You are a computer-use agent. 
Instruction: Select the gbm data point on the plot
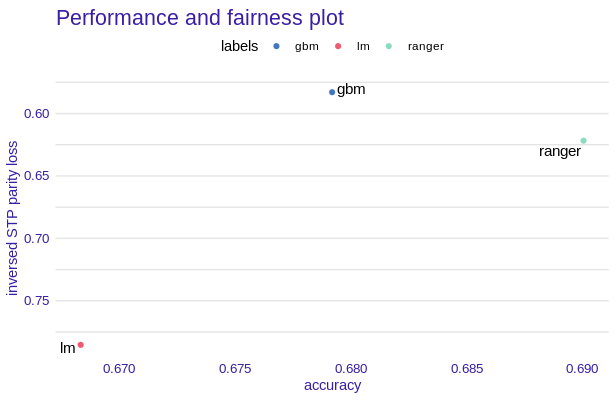point(332,92)
